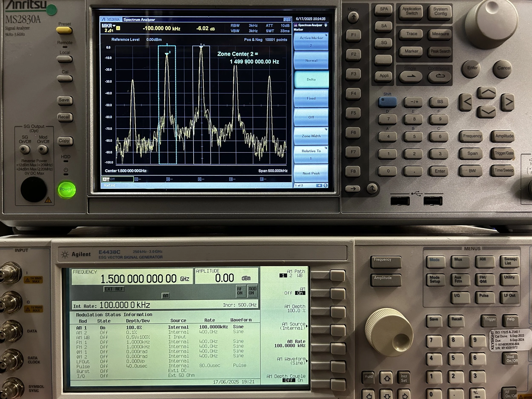
Task: Push the Agilent Sweep/List menu key
Action: tap(510, 262)
